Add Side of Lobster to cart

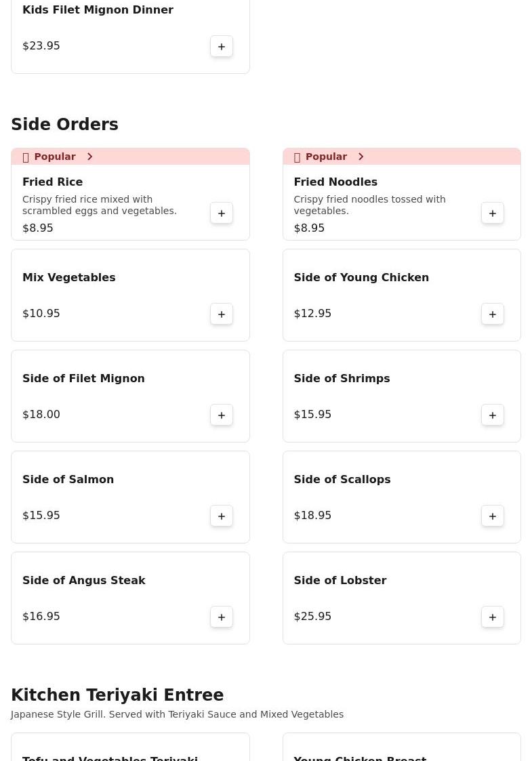pyautogui.click(x=493, y=617)
